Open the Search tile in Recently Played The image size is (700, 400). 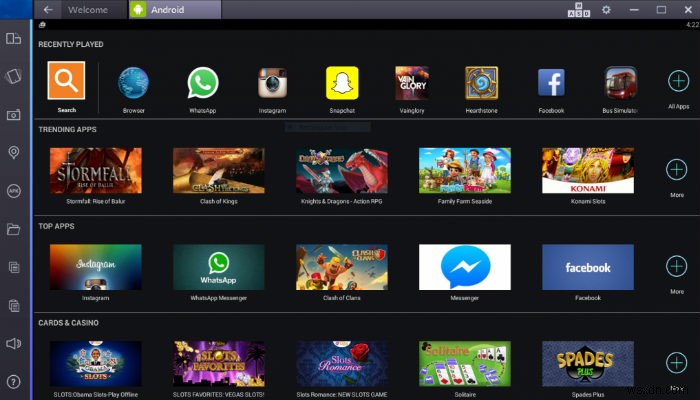pos(66,80)
